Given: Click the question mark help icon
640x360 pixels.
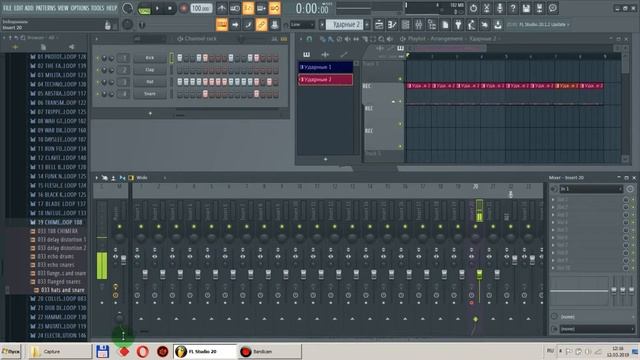Looking at the screenshot, I should 513,8.
